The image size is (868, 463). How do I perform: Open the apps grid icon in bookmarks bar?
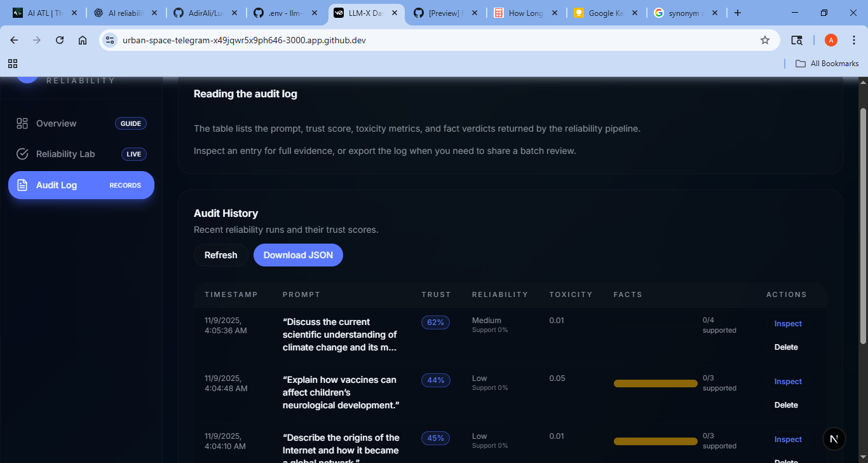click(13, 64)
